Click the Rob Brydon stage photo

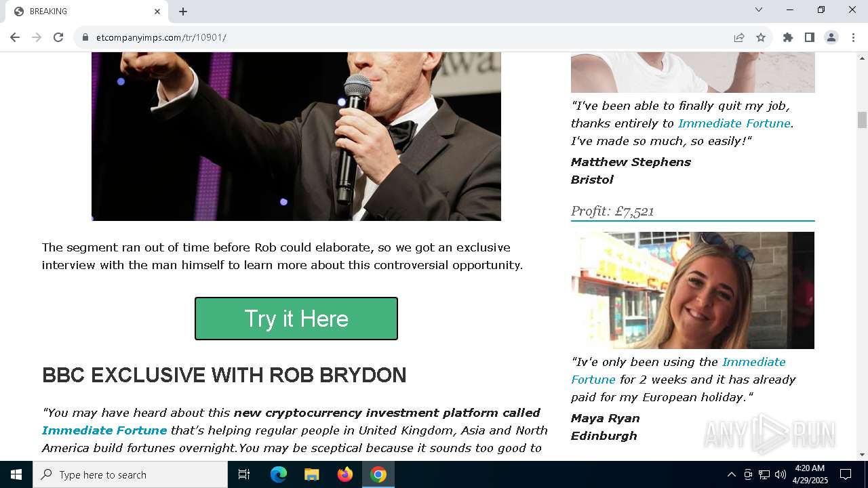296,136
